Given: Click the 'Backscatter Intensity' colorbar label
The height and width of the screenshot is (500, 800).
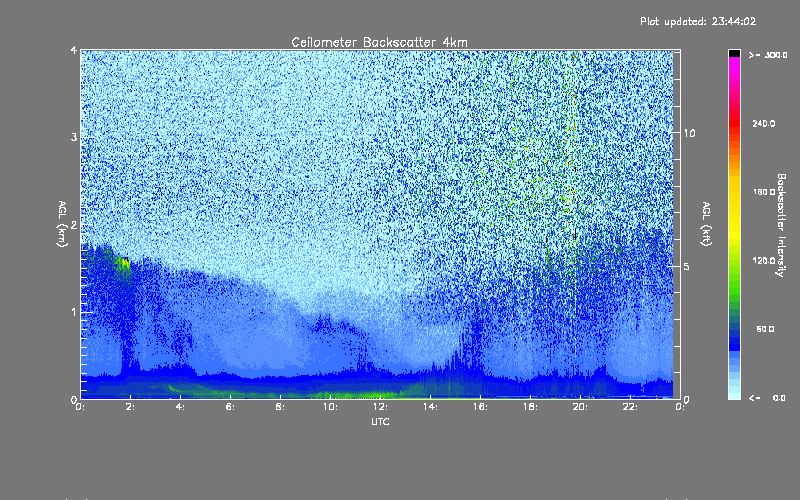Looking at the screenshot, I should pyautogui.click(x=781, y=225).
